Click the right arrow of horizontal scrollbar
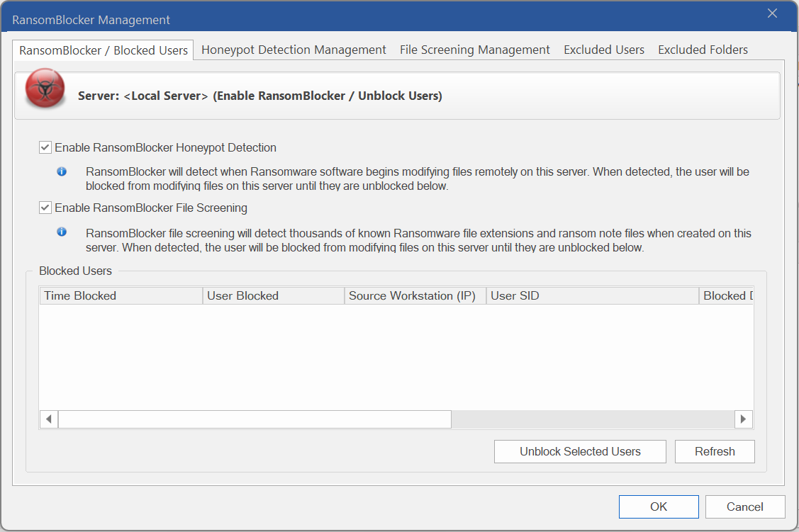This screenshot has width=799, height=532. click(x=744, y=419)
